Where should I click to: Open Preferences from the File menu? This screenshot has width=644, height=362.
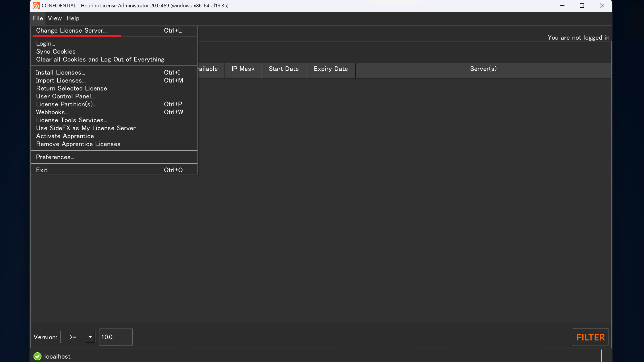pyautogui.click(x=55, y=157)
